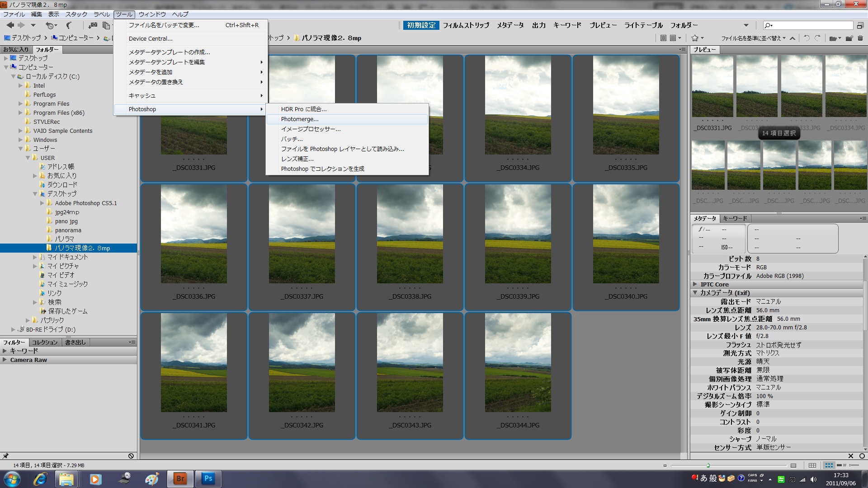Screen dimensions: 868x488
Task: Click rotate 90 degrees counterclockwise icon
Action: 807,38
